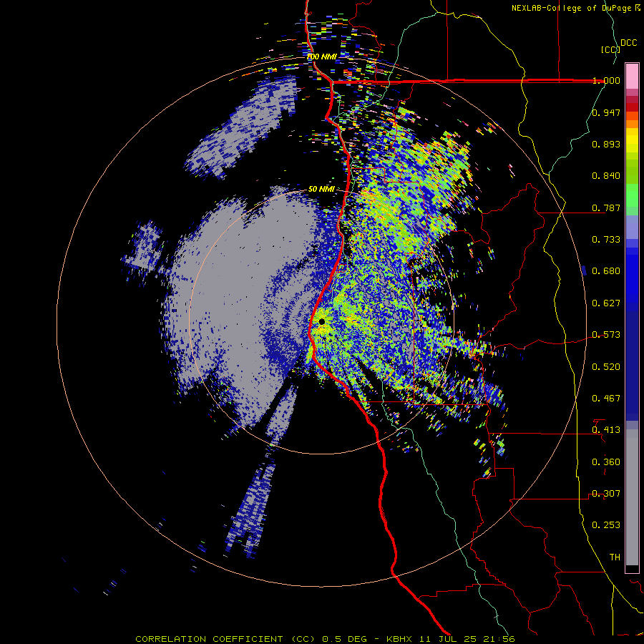Click the Correlation Coefficient caption at bottom

324,639
